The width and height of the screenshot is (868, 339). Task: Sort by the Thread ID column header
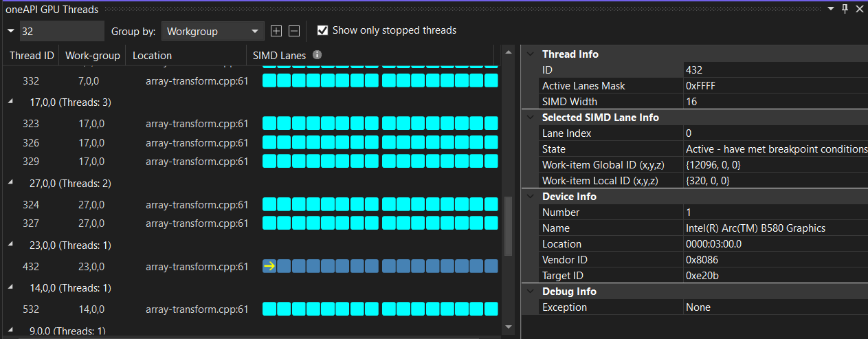32,55
